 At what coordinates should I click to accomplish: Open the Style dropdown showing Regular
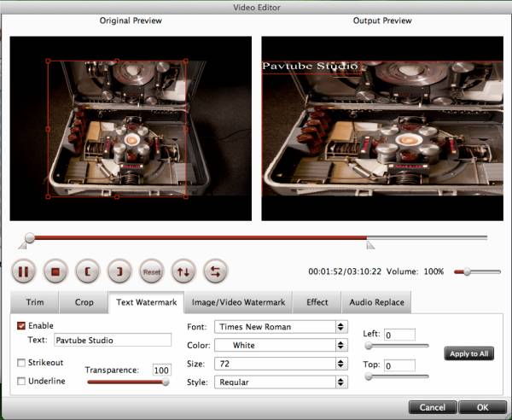tap(281, 382)
